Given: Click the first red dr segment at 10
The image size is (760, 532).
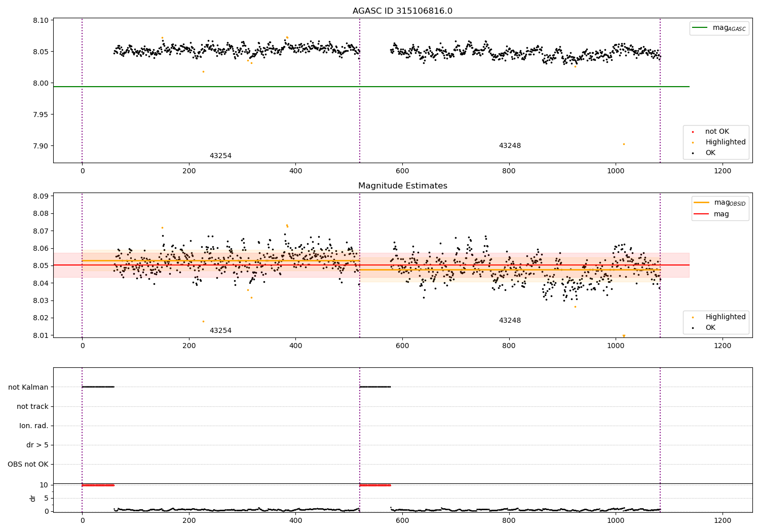Looking at the screenshot, I should [x=98, y=485].
